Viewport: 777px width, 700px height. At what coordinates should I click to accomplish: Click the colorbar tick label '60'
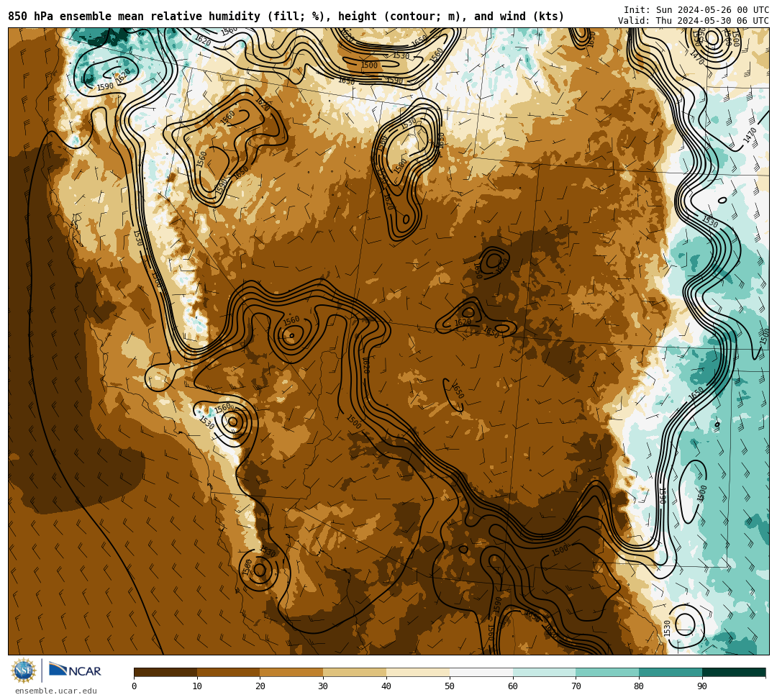(513, 686)
